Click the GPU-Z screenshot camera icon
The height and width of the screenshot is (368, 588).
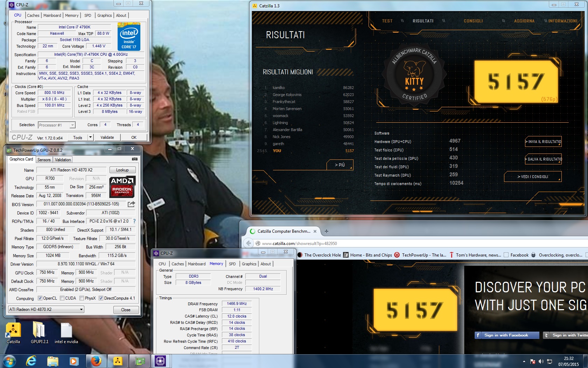(x=134, y=159)
